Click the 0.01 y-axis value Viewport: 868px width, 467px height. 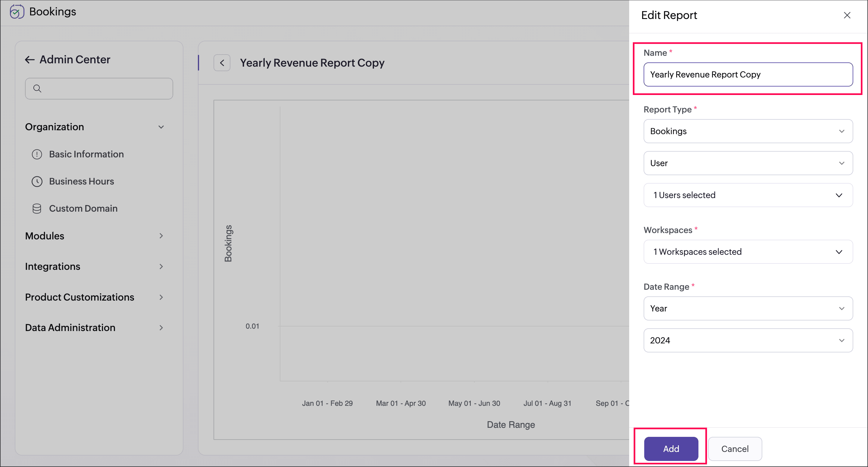pyautogui.click(x=252, y=327)
